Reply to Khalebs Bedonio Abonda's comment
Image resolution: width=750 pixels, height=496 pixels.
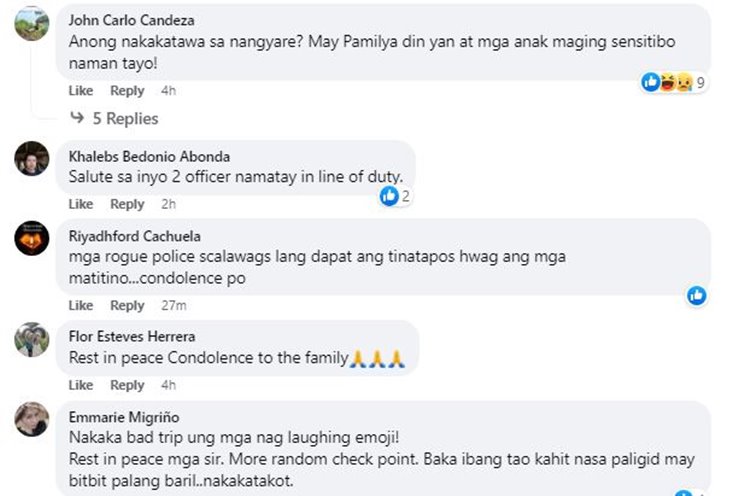127,204
